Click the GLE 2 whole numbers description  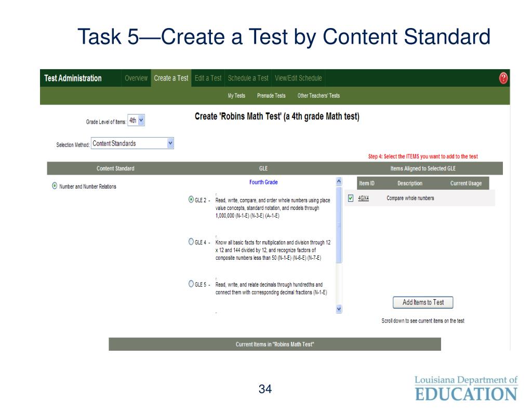click(x=272, y=208)
